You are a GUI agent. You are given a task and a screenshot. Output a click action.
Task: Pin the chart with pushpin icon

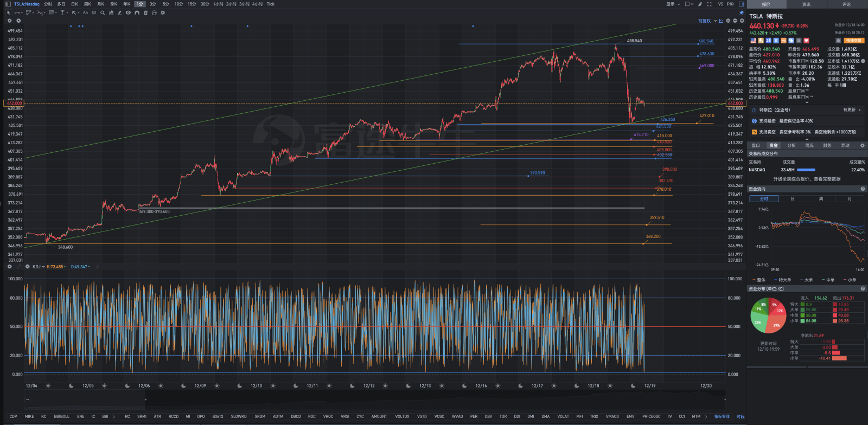pyautogui.click(x=742, y=12)
